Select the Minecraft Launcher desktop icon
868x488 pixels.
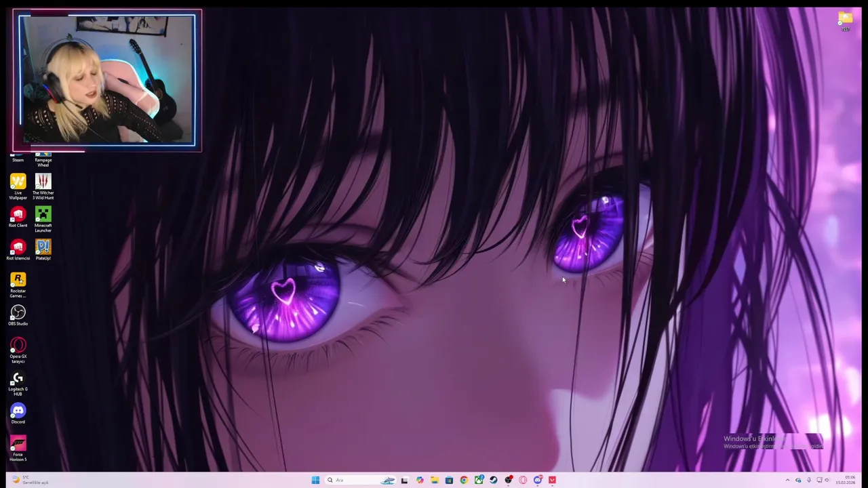click(x=43, y=220)
